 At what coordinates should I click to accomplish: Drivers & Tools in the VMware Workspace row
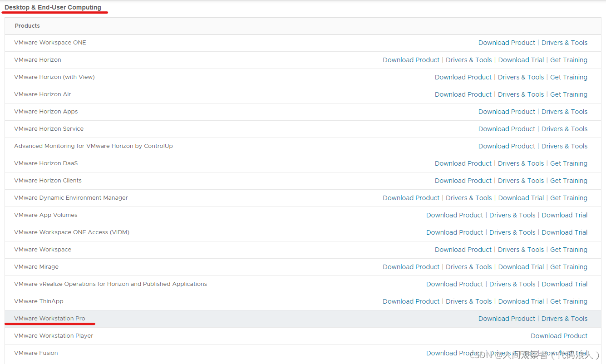(x=521, y=250)
